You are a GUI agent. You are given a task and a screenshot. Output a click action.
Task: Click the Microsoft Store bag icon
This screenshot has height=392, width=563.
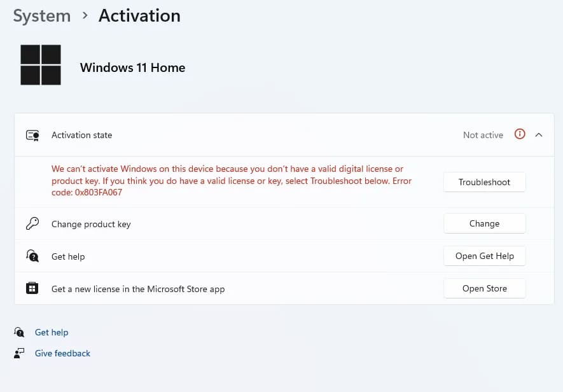(32, 288)
